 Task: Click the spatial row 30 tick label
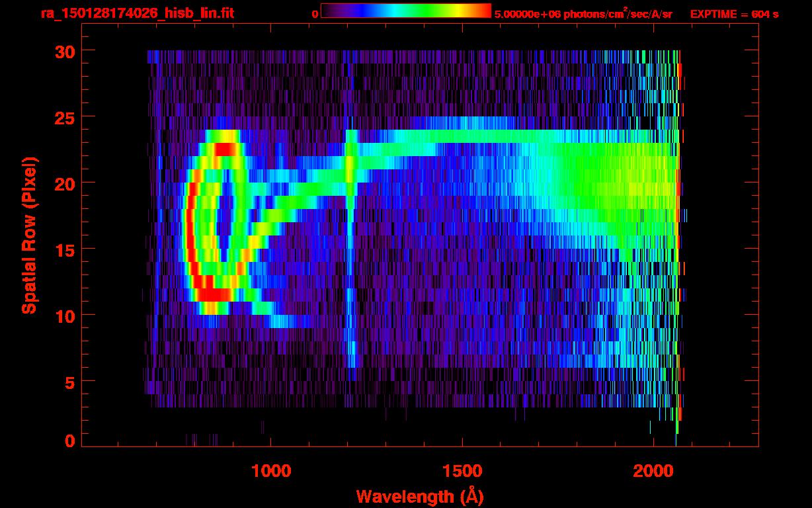coord(64,51)
